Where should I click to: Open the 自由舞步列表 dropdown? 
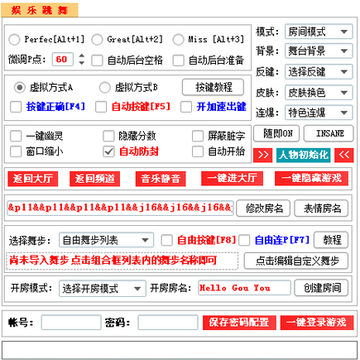click(x=106, y=240)
